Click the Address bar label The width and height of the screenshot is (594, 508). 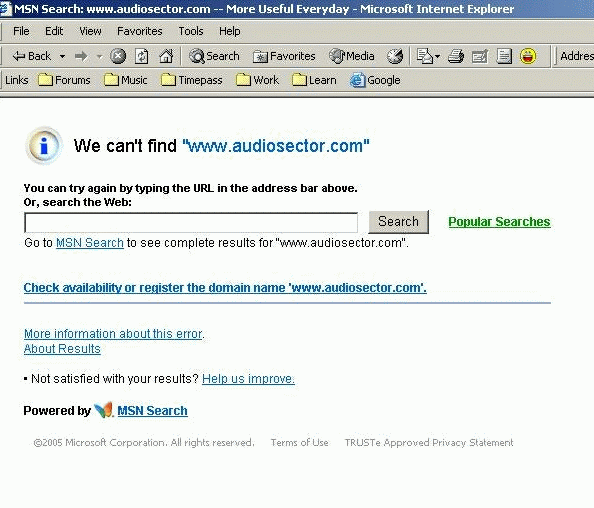point(577,56)
